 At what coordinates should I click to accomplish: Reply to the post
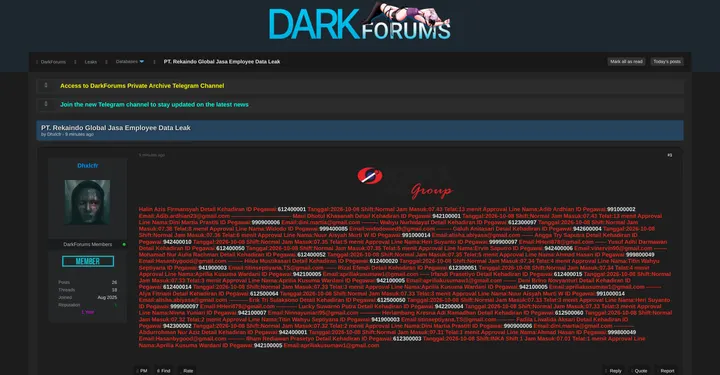[x=613, y=370]
